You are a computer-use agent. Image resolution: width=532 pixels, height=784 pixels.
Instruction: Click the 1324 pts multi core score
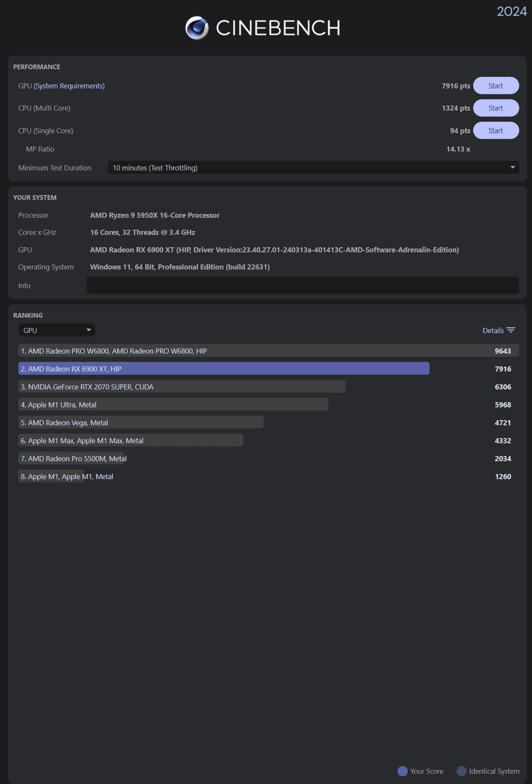456,108
